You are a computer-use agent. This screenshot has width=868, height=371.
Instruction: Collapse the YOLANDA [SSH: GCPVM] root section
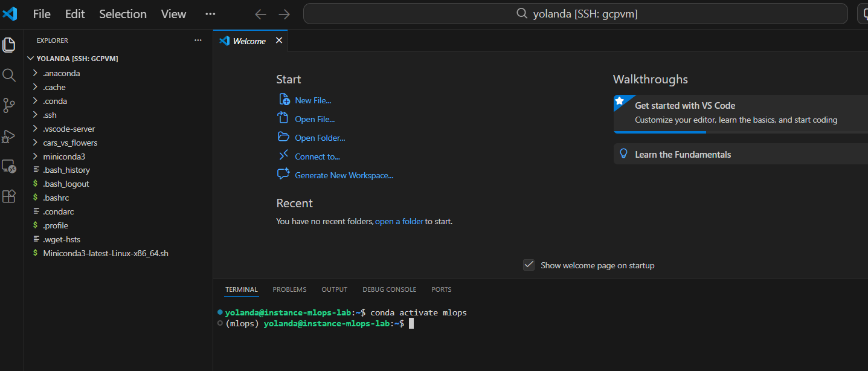[x=77, y=59]
